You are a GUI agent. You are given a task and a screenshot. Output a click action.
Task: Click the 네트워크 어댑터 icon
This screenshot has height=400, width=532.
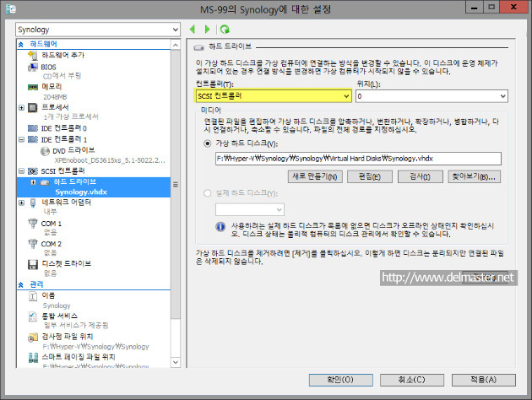coord(33,203)
